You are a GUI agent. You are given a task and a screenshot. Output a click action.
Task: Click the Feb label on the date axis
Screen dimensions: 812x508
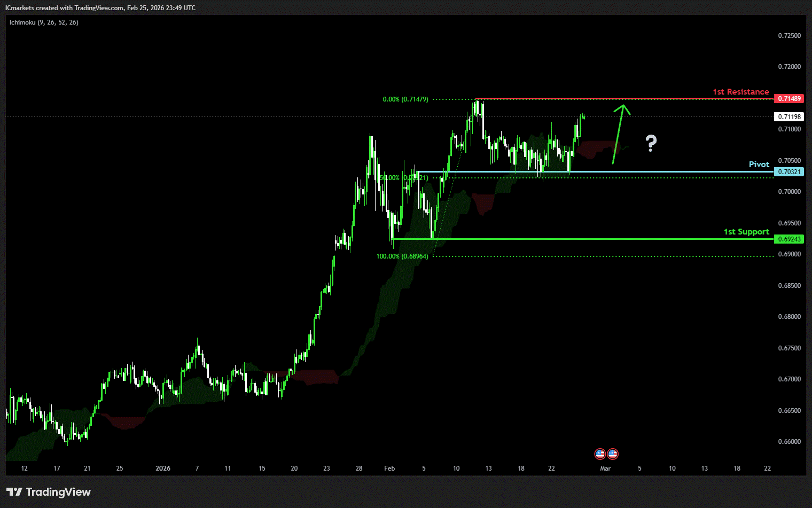click(389, 468)
